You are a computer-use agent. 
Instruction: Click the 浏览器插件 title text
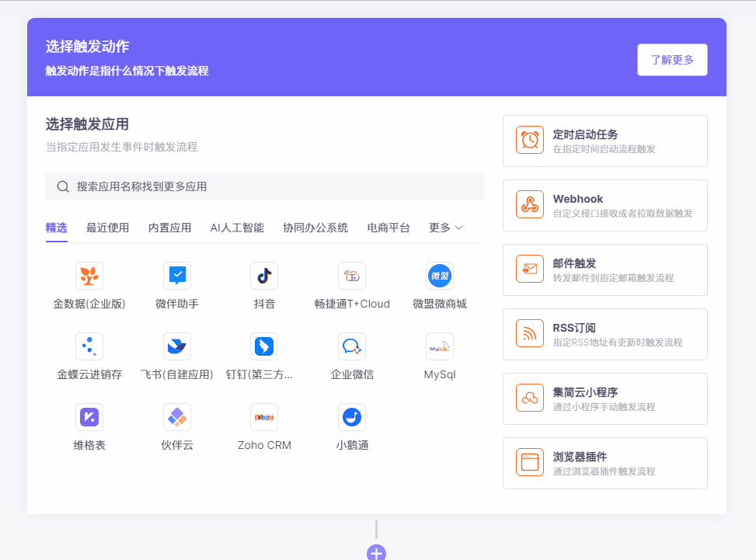tap(580, 457)
